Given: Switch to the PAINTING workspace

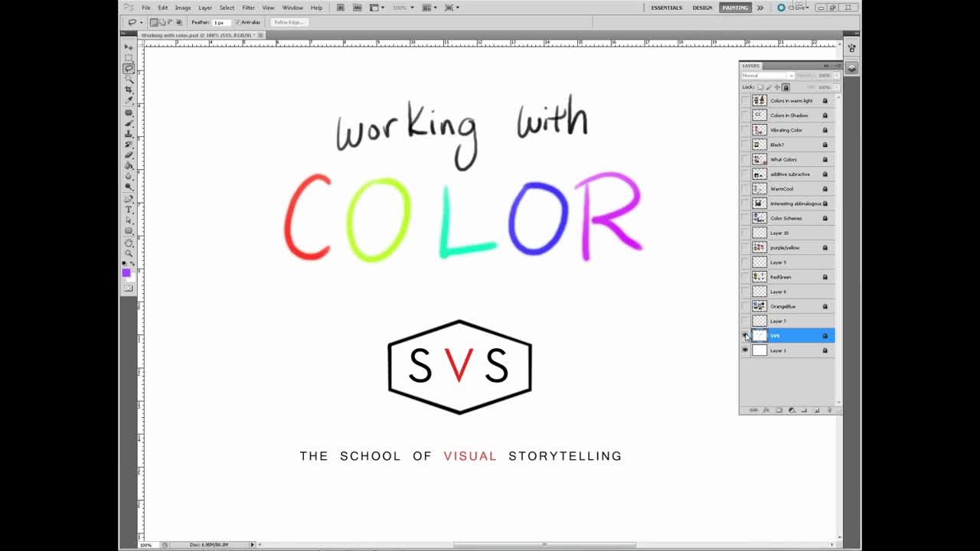Looking at the screenshot, I should tap(735, 8).
